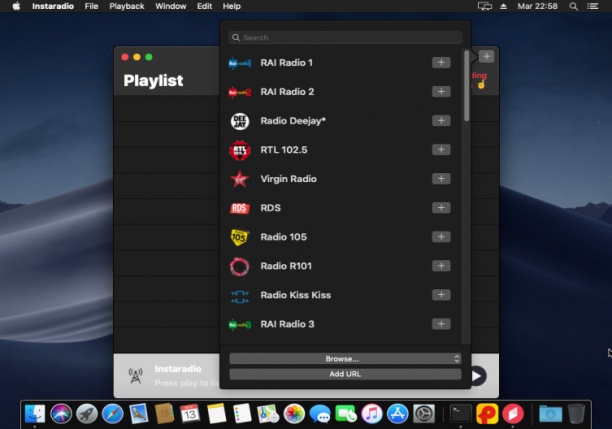The height and width of the screenshot is (429, 612).
Task: Open the Instaradio menu
Action: click(53, 6)
